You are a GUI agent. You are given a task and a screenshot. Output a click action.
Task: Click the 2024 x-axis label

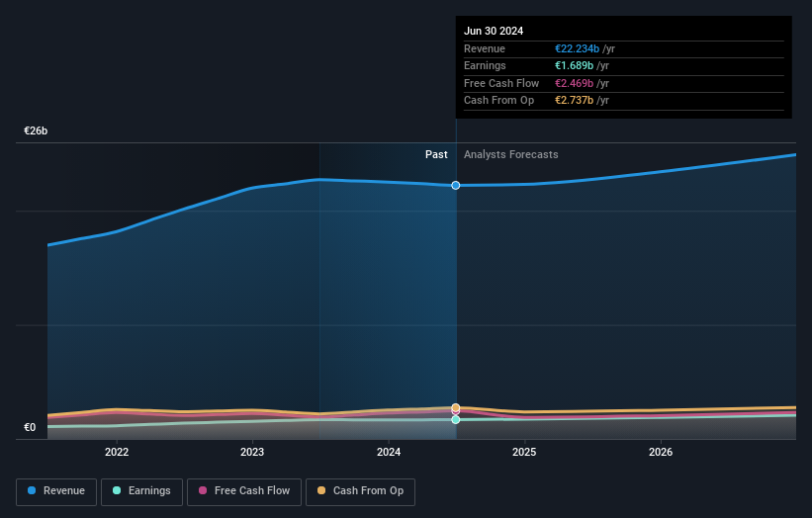[x=389, y=453]
